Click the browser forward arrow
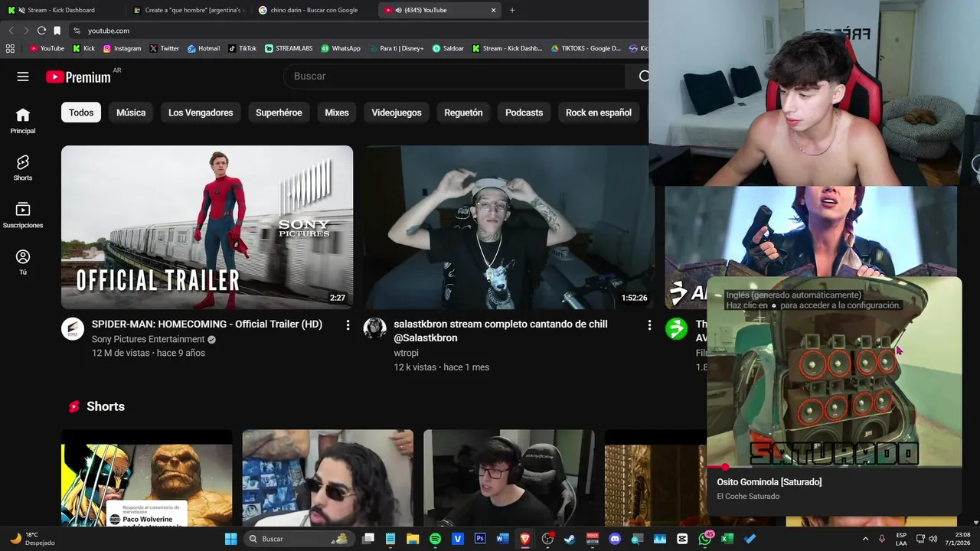Screen dimensions: 980x551 point(26,31)
